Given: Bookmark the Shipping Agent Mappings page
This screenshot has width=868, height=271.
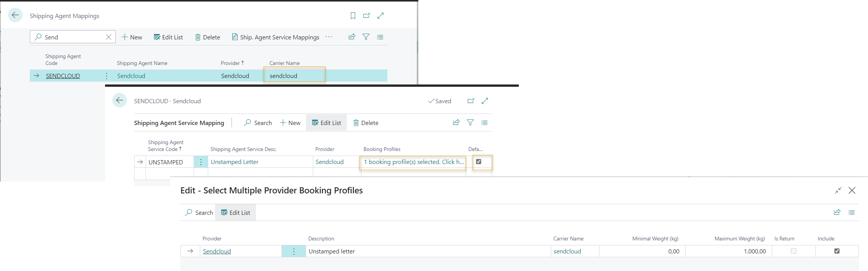Looking at the screenshot, I should (x=353, y=16).
